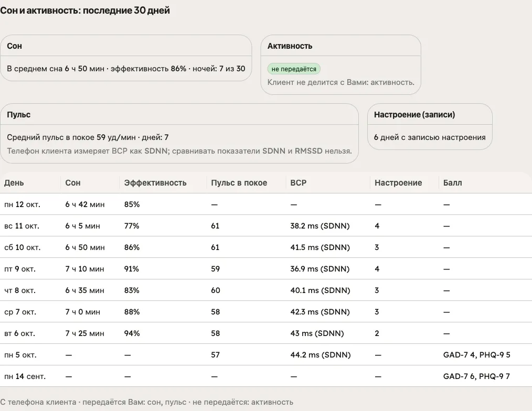Click the HRV value "41.5 ms (SDNN)"
The width and height of the screenshot is (532, 411).
tap(320, 247)
